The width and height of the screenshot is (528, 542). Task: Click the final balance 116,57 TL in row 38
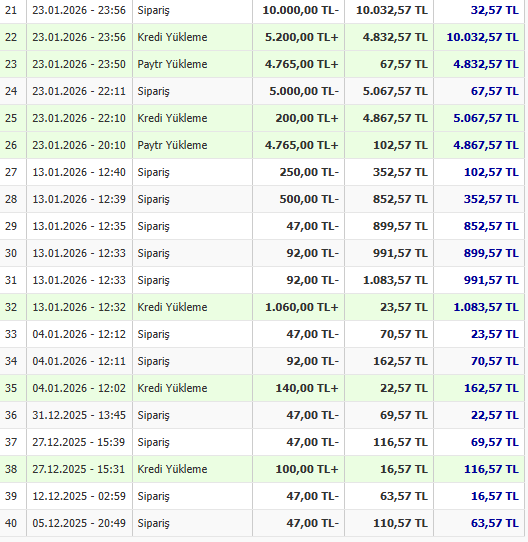coord(491,469)
